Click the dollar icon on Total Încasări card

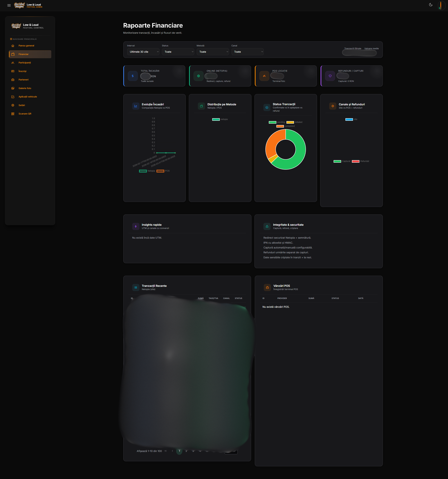[133, 76]
